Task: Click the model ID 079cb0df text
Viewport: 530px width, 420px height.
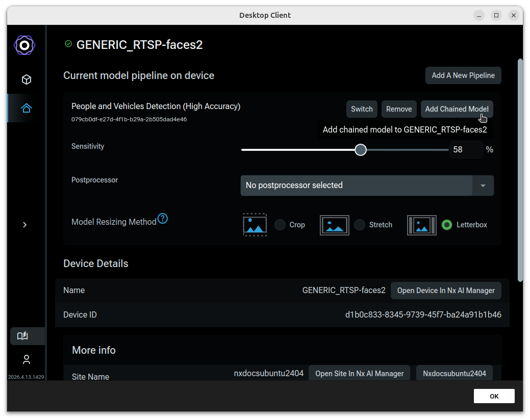Action: point(129,119)
